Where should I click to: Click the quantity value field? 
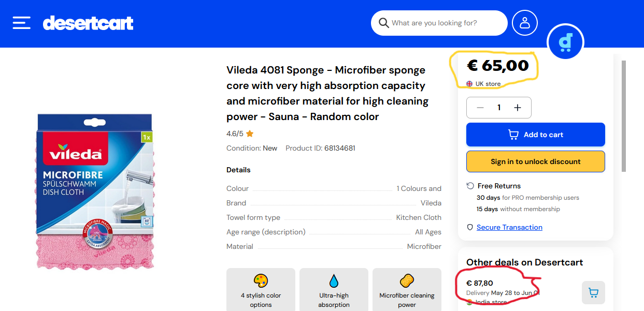[499, 108]
